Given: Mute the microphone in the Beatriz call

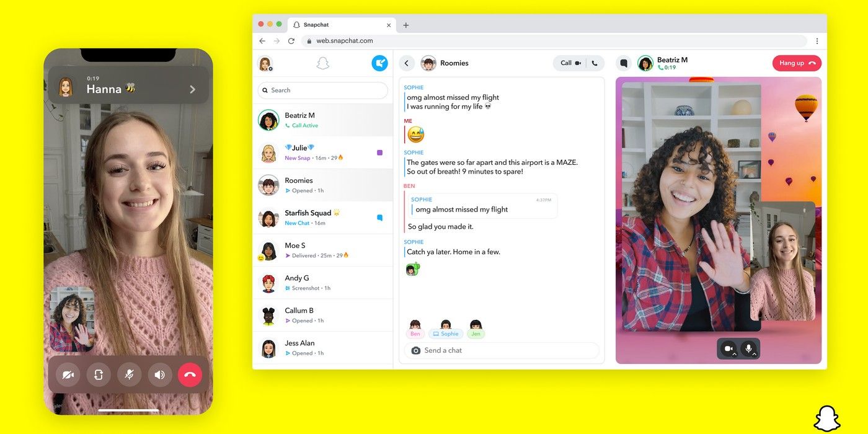Looking at the screenshot, I should (x=748, y=347).
